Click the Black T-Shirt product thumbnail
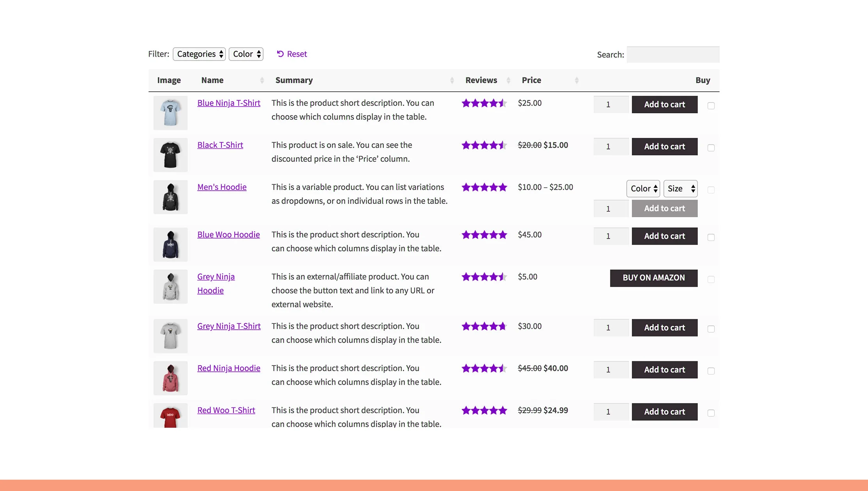Image resolution: width=868 pixels, height=491 pixels. (x=170, y=155)
